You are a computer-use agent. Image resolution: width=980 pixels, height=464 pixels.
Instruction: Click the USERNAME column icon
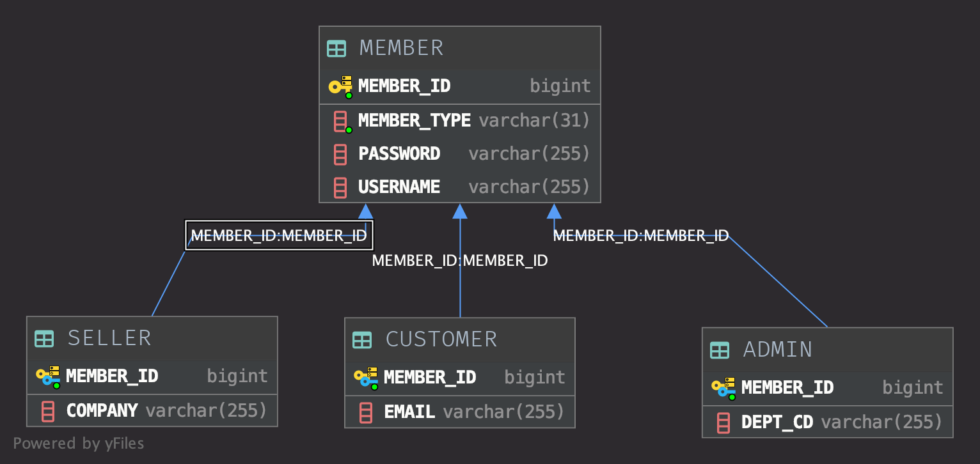341,187
